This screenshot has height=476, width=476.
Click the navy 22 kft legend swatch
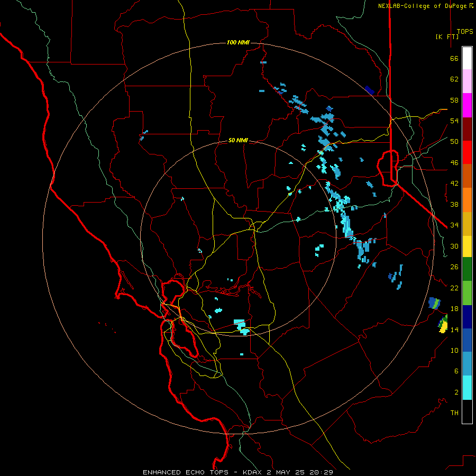tap(467, 317)
